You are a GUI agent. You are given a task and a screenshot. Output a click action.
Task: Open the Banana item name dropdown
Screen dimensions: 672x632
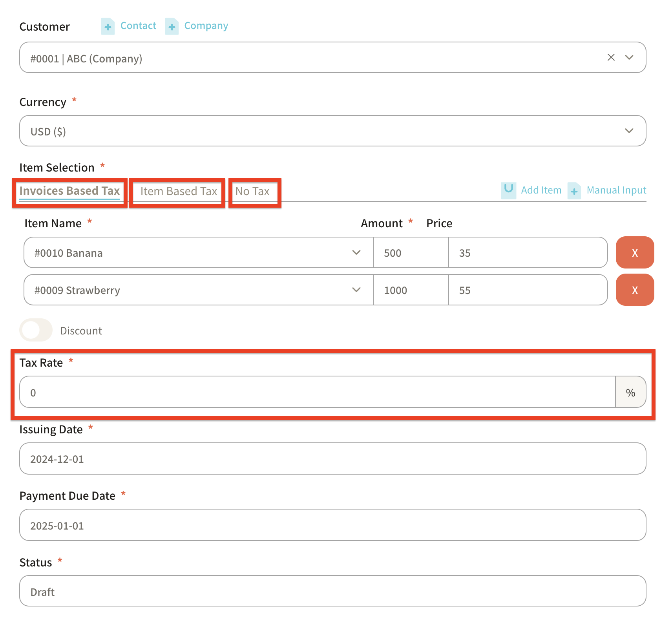(356, 252)
